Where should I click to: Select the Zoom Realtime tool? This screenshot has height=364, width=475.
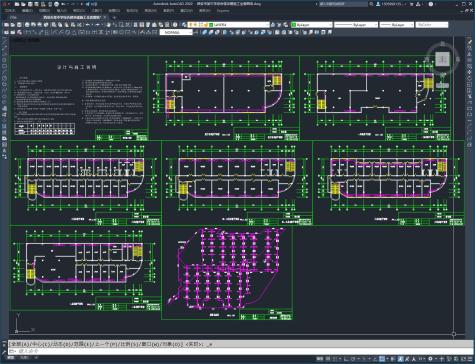pyautogui.click(x=115, y=25)
